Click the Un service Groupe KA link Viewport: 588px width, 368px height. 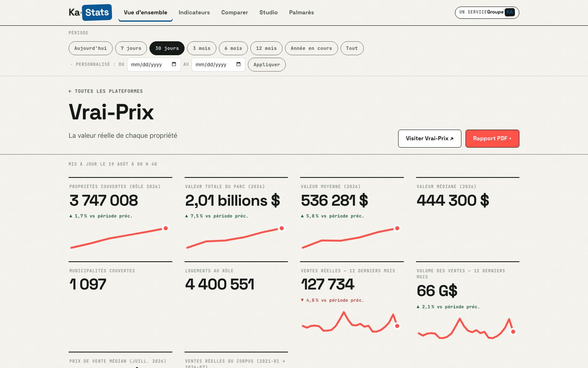[x=487, y=12]
